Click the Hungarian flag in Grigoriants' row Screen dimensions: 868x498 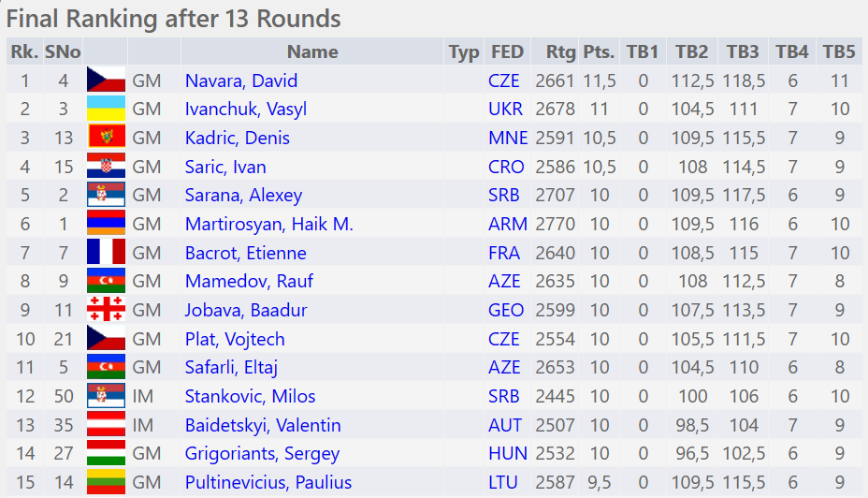point(106,454)
